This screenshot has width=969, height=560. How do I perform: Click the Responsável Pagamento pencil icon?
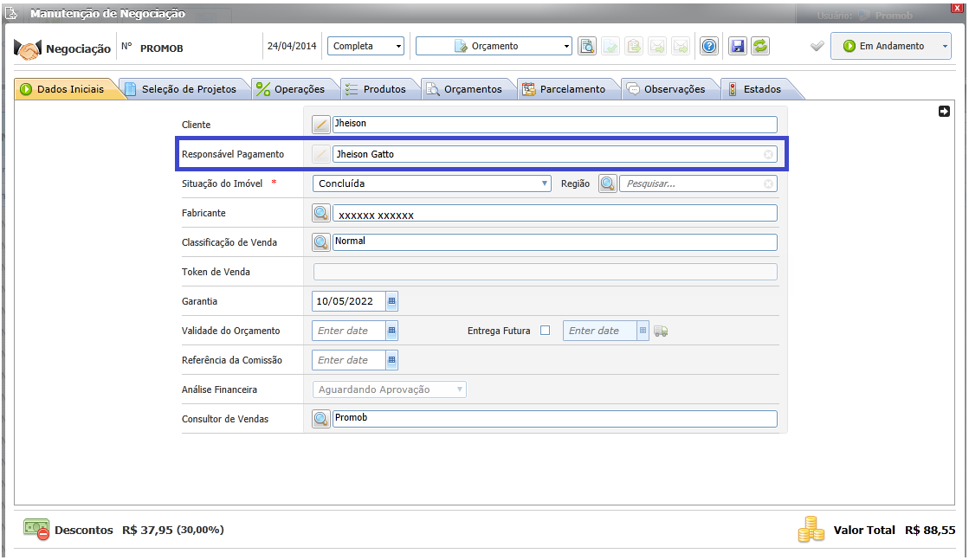tap(320, 154)
